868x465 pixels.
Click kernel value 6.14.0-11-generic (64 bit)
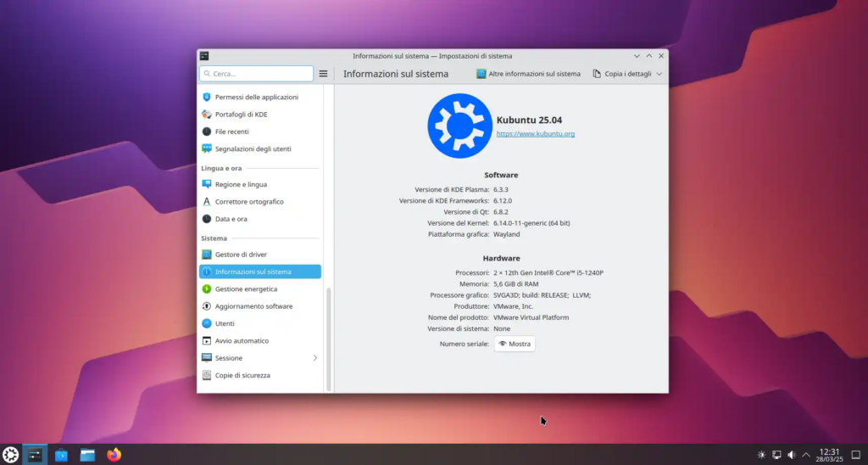[x=531, y=223]
